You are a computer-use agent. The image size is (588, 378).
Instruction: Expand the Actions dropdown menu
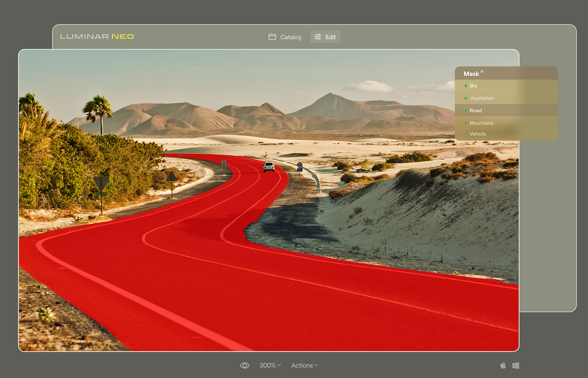(x=304, y=365)
